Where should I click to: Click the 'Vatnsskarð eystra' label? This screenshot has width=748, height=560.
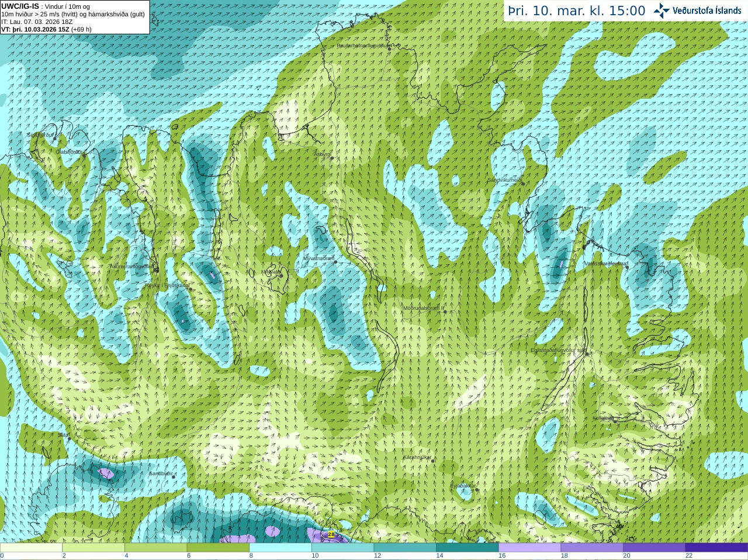pos(605,264)
